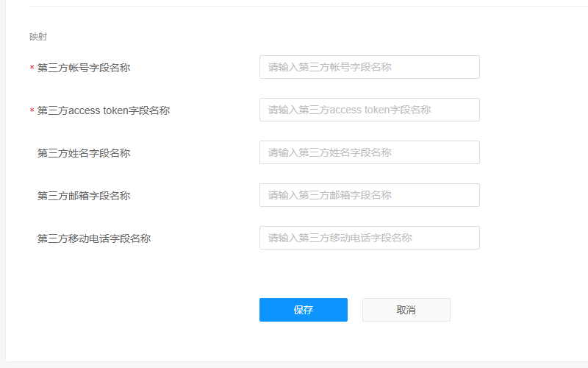588x368 pixels.
Task: Focus the 第三方移动电话字段名称 input field
Action: click(x=370, y=238)
